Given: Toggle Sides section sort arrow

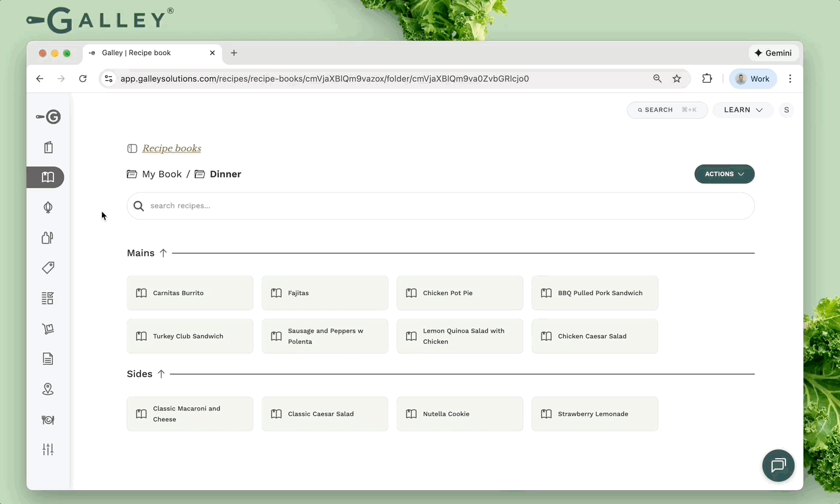Looking at the screenshot, I should [x=161, y=374].
